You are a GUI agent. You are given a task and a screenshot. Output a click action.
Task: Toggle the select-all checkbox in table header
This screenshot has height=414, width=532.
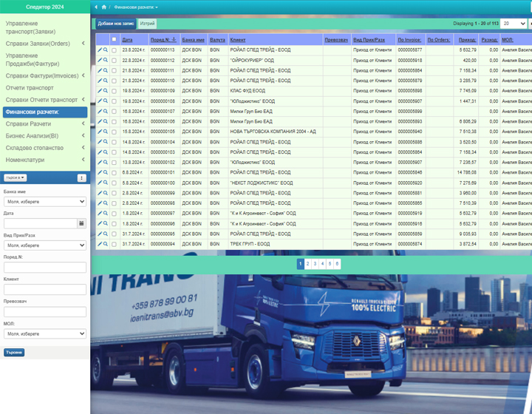click(114, 39)
